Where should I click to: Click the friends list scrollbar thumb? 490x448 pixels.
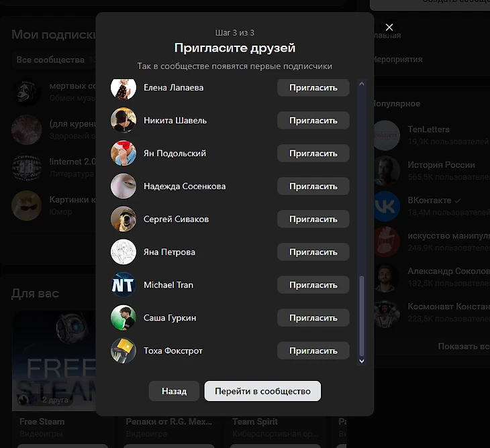point(362,316)
